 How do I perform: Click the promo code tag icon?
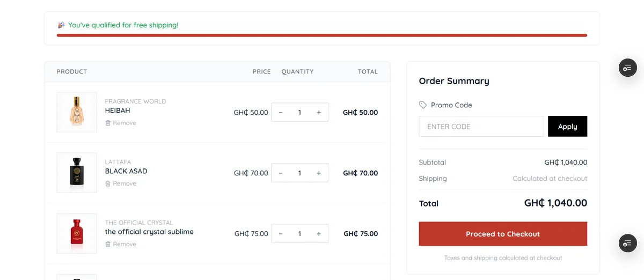coord(423,105)
